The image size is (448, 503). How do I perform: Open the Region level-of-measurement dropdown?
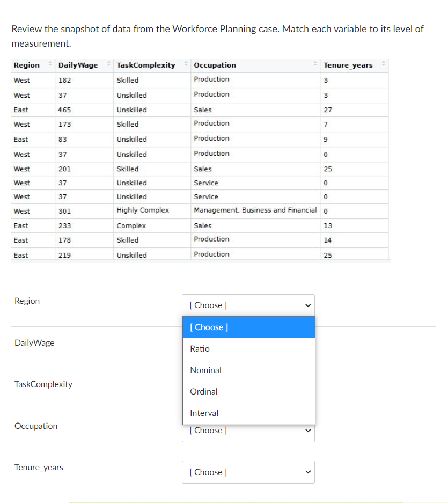(x=248, y=305)
